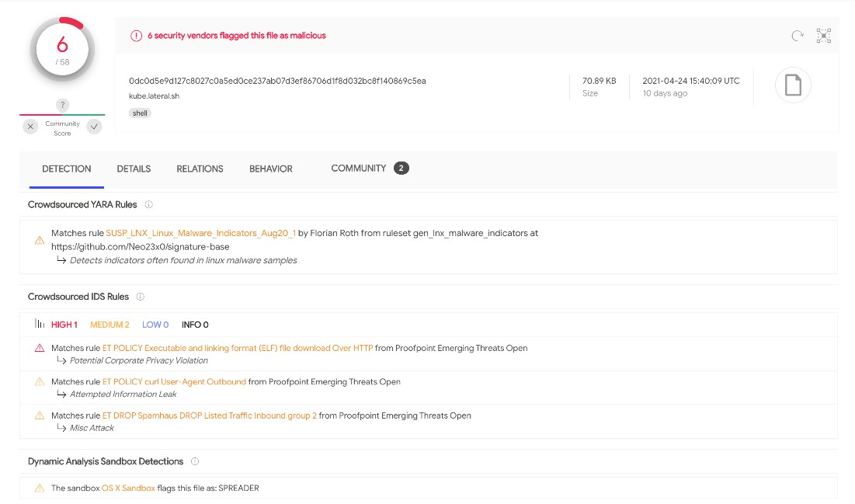This screenshot has width=855, height=504.
Task: Switch to the DETAILS tab
Action: point(134,169)
